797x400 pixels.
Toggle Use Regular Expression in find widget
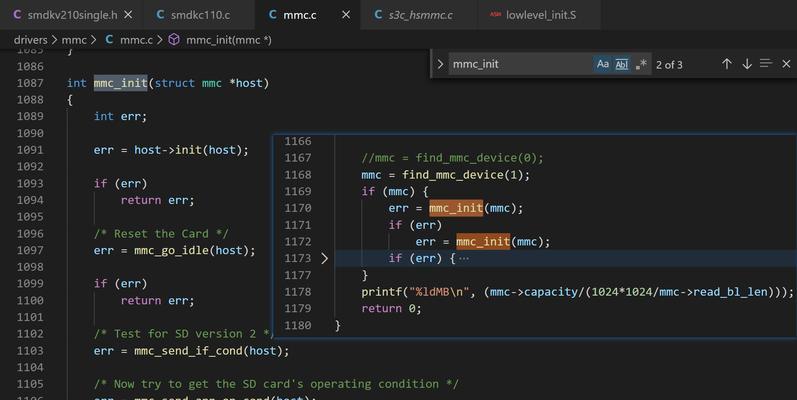coord(641,64)
